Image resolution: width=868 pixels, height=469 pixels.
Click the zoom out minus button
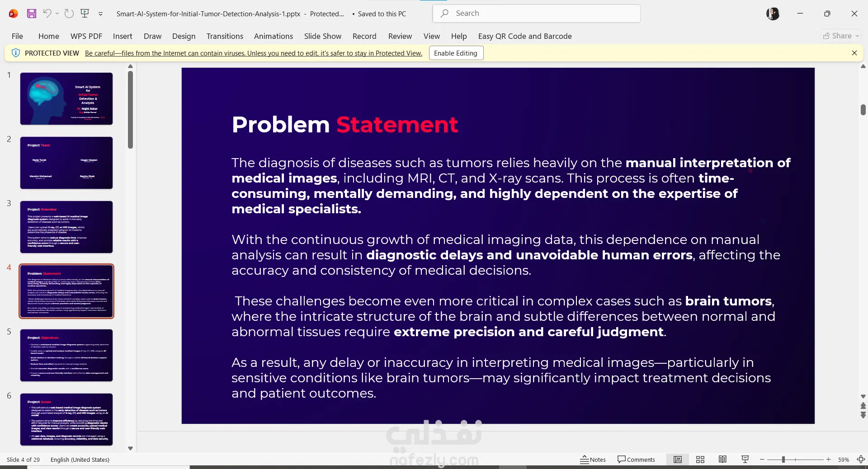[x=762, y=460]
